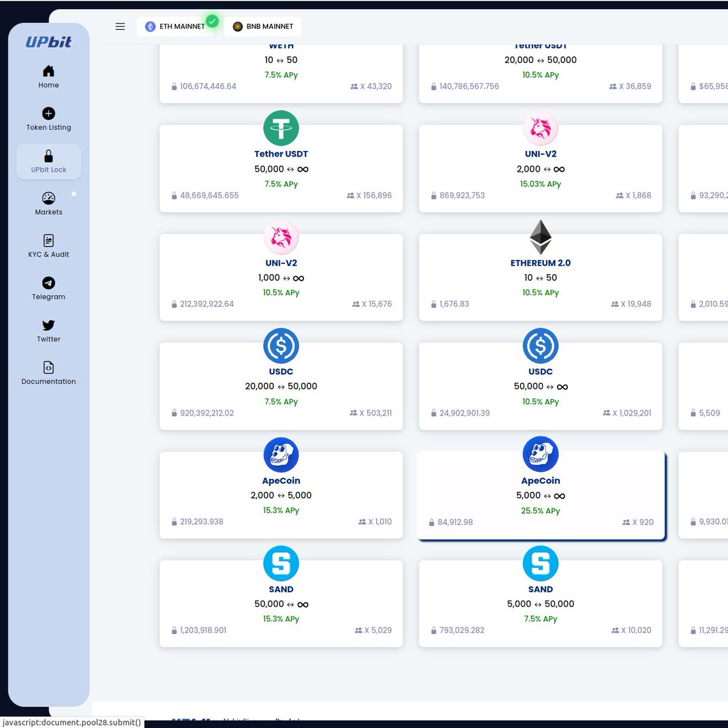This screenshot has height=728, width=728.
Task: Click locked amount 1,203,918.901
Action: tap(203, 630)
